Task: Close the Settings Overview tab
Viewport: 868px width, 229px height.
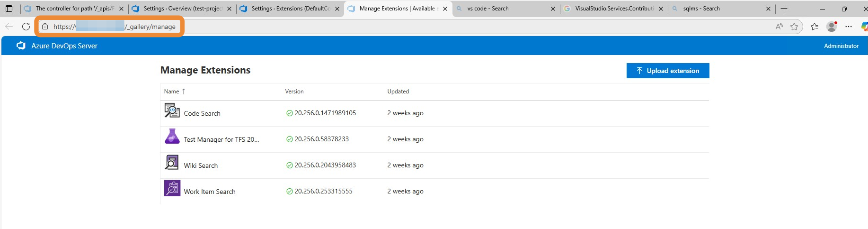Action: point(229,9)
